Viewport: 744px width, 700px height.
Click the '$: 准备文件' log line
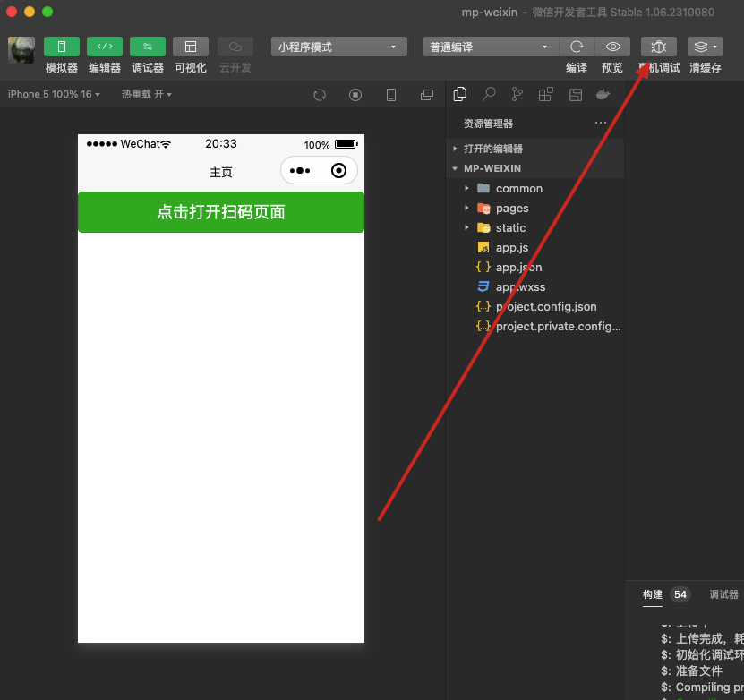click(x=691, y=670)
